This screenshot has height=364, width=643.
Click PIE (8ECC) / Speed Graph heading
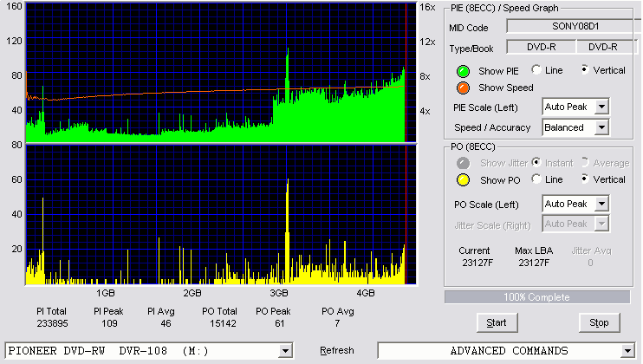tap(504, 8)
